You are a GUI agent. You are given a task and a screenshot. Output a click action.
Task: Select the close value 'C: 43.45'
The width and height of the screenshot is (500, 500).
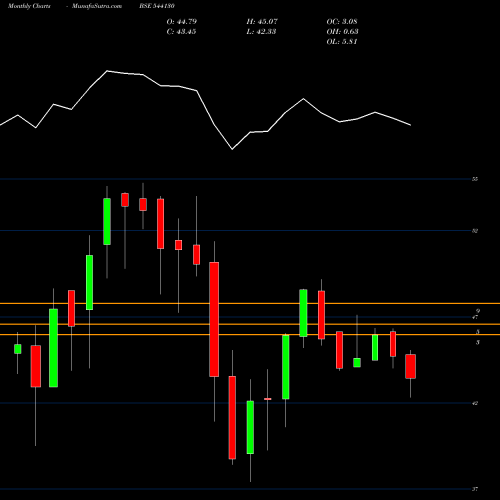coord(181,32)
